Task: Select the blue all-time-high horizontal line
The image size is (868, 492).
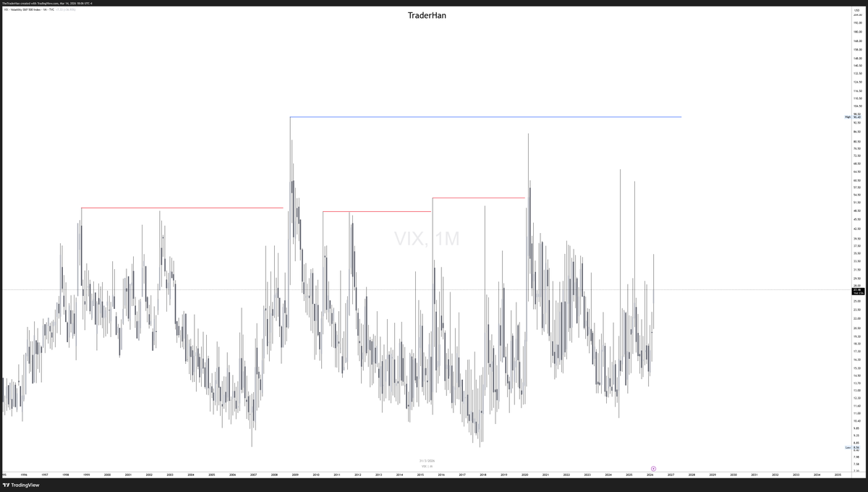Action: [485, 117]
